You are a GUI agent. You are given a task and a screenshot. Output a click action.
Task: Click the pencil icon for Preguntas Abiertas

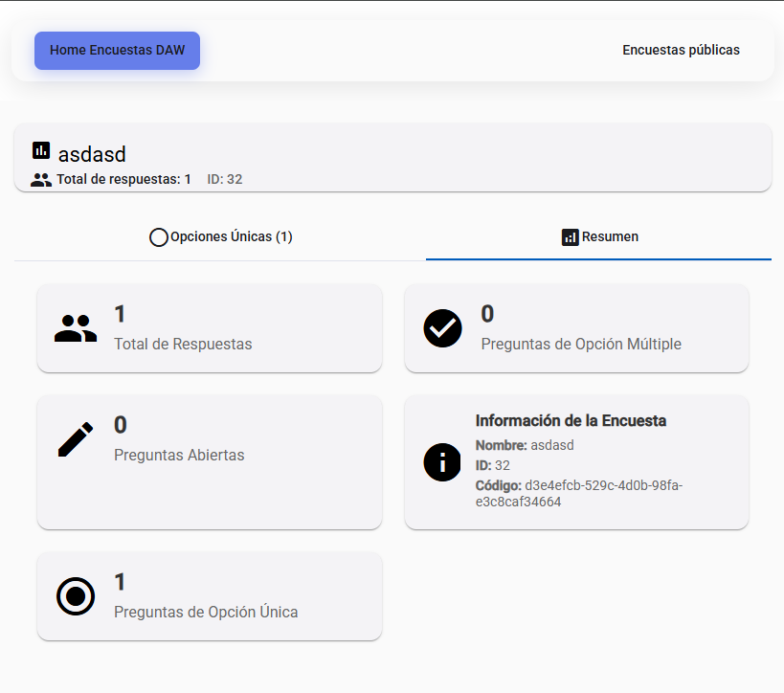(76, 439)
